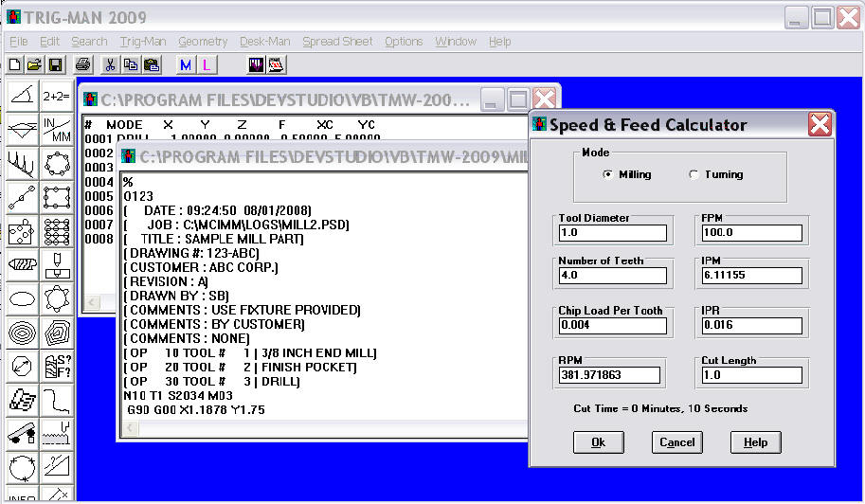Open the drill point tool icon
Viewport: 865px width, 504px height.
(x=56, y=265)
